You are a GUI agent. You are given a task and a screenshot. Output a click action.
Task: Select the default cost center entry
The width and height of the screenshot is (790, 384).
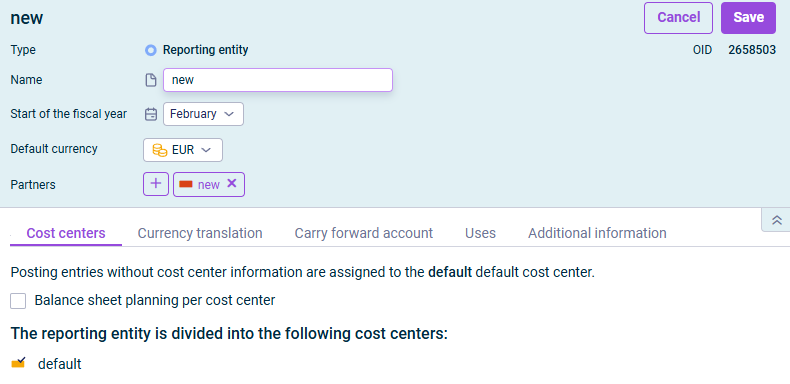(x=59, y=364)
